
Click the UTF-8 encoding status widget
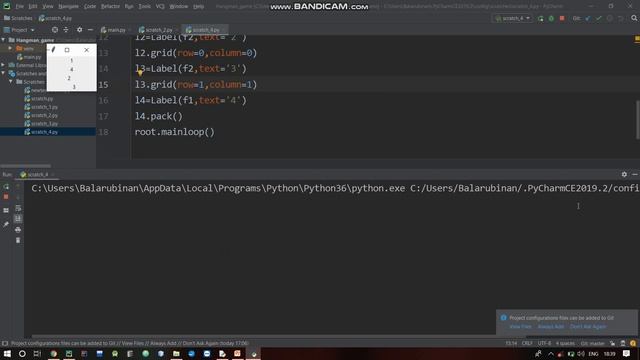[x=544, y=343]
